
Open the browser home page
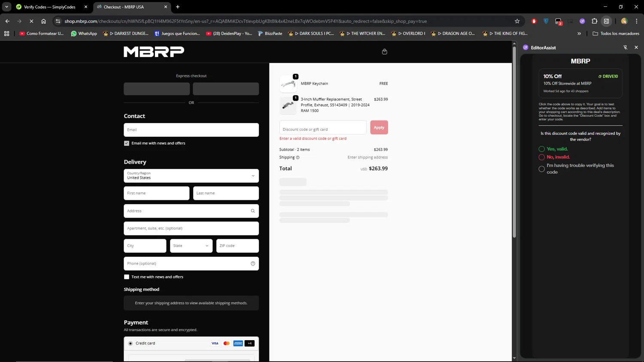tap(43, 21)
